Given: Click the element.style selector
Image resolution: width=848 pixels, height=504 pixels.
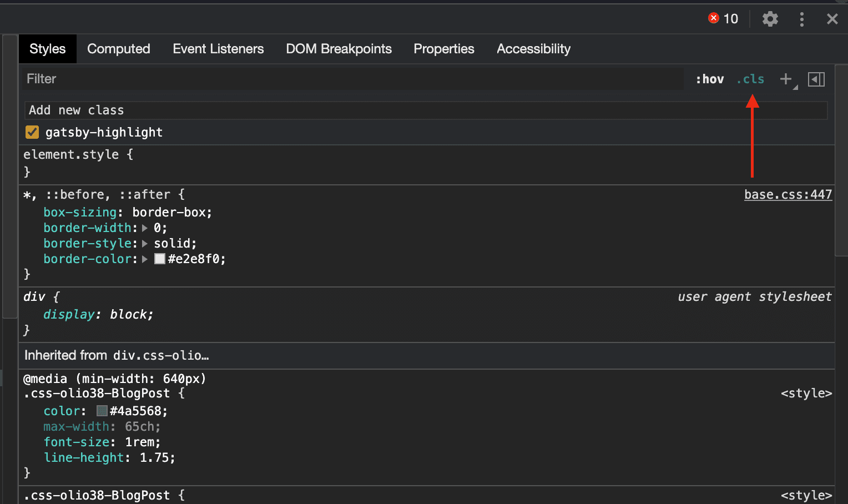Looking at the screenshot, I should 71,154.
